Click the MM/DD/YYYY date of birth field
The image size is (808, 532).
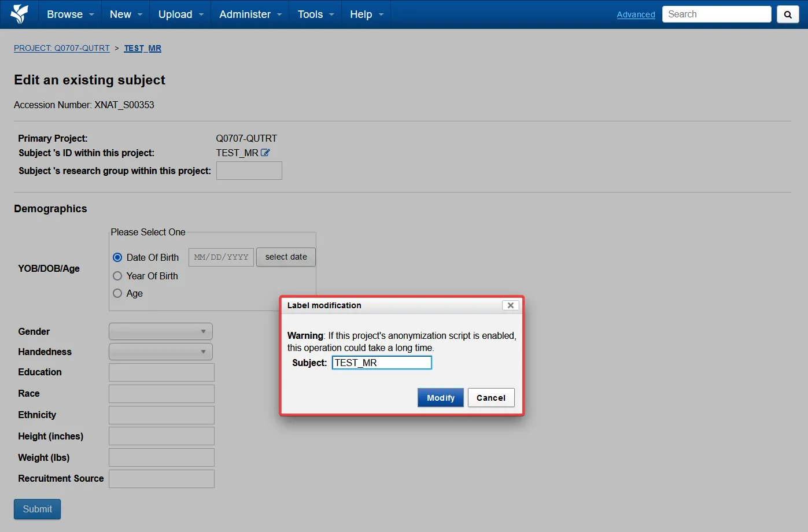221,257
